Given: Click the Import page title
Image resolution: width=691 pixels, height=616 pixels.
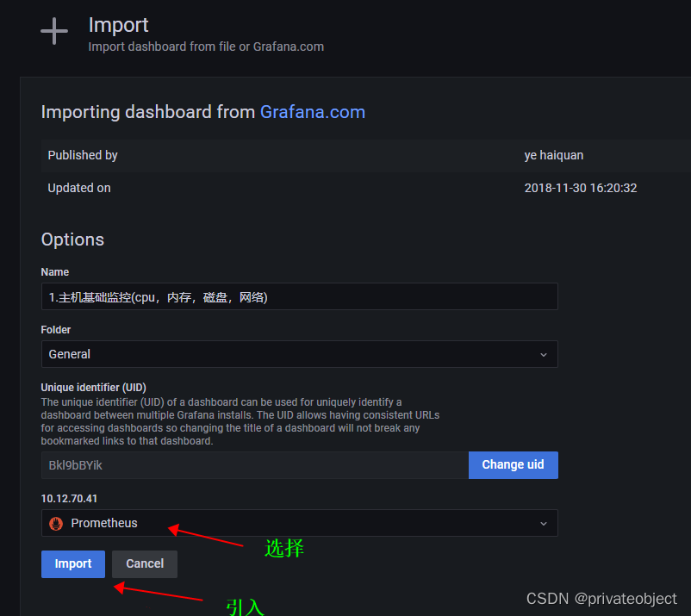Looking at the screenshot, I should point(119,25).
